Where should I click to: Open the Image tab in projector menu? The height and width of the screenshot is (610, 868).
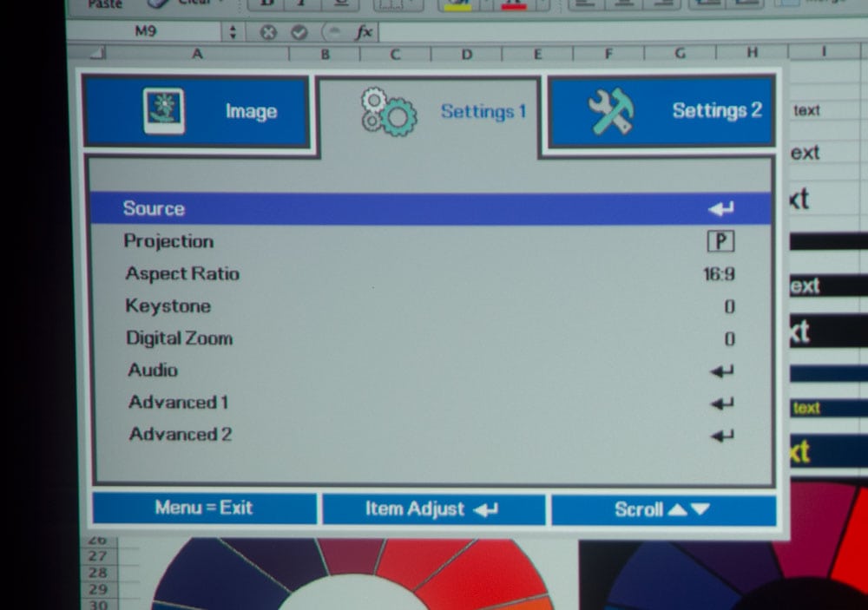(196, 111)
